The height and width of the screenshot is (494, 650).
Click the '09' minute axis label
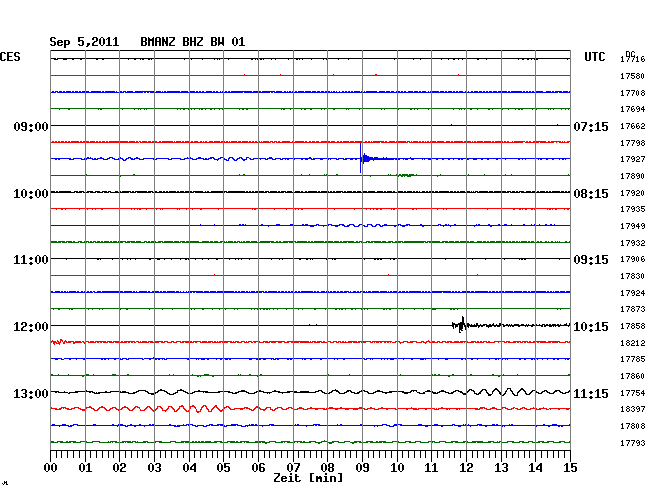click(x=362, y=468)
